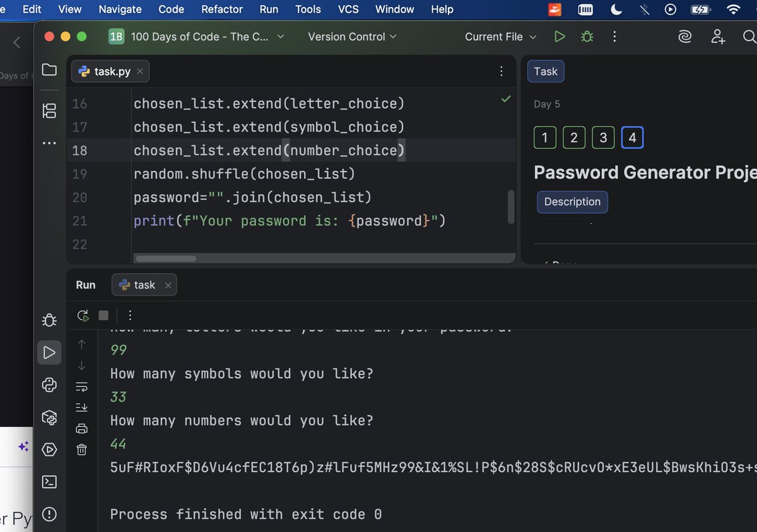Close the task run tab
Image resolution: width=757 pixels, height=532 pixels.
pyautogui.click(x=168, y=286)
